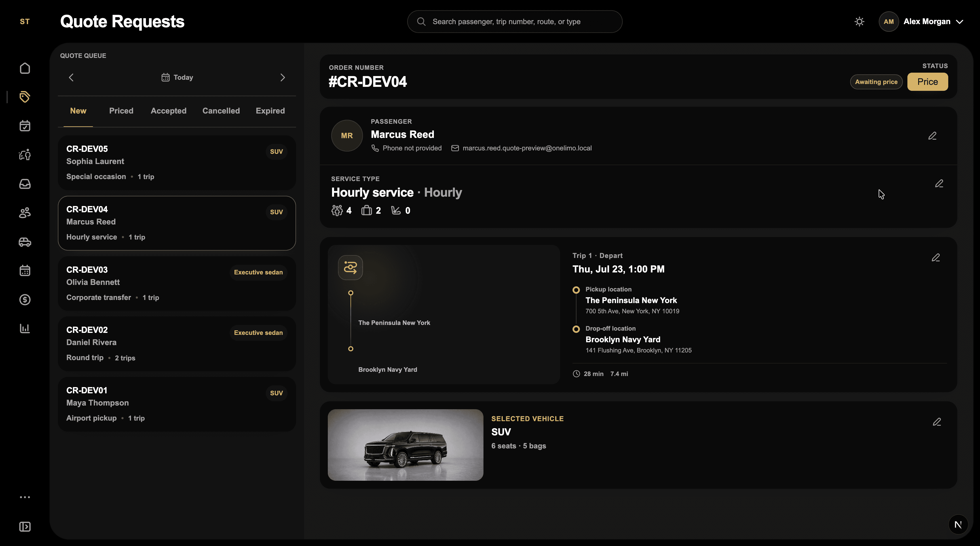Click the MR passenger avatar
980x546 pixels.
coord(347,136)
